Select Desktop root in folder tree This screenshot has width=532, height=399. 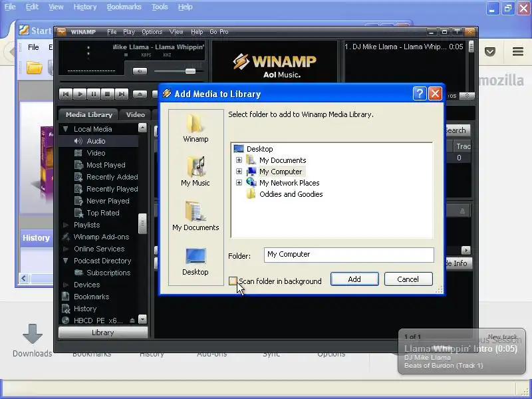point(260,148)
